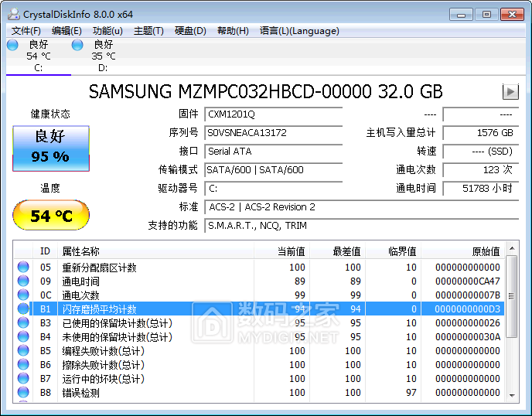The width and height of the screenshot is (532, 416).
Task: Open the 编辑(E) menu
Action: pyautogui.click(x=66, y=31)
